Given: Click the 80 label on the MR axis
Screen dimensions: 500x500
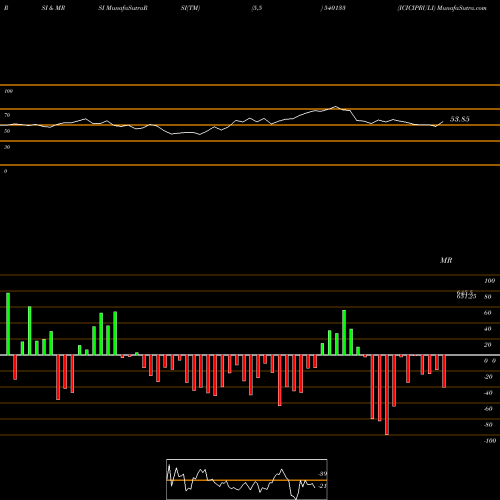Looking at the screenshot, I should [488, 297].
